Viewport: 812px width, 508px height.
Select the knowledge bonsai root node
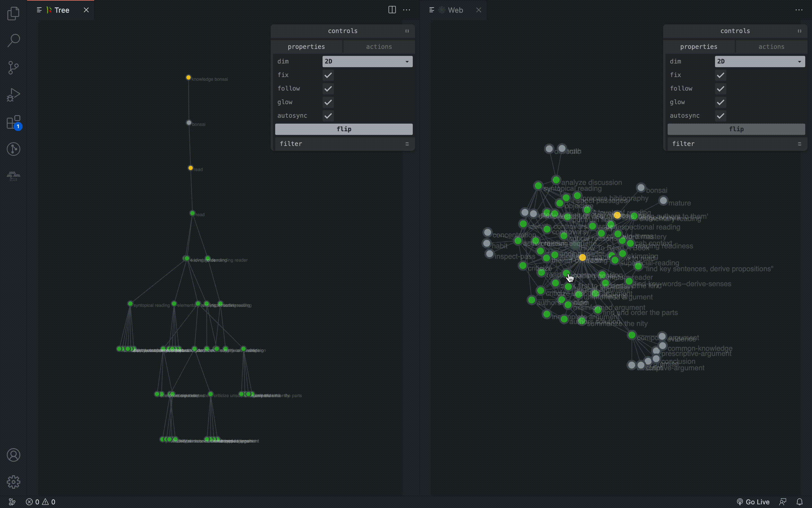189,78
